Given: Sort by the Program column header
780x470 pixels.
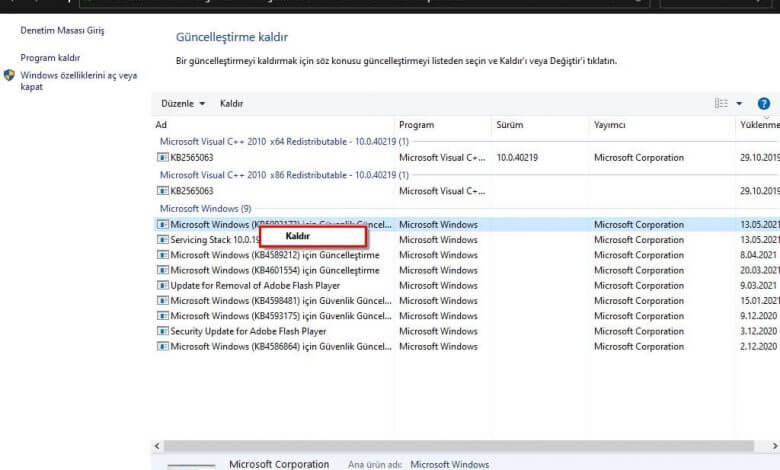Looking at the screenshot, I should 416,125.
